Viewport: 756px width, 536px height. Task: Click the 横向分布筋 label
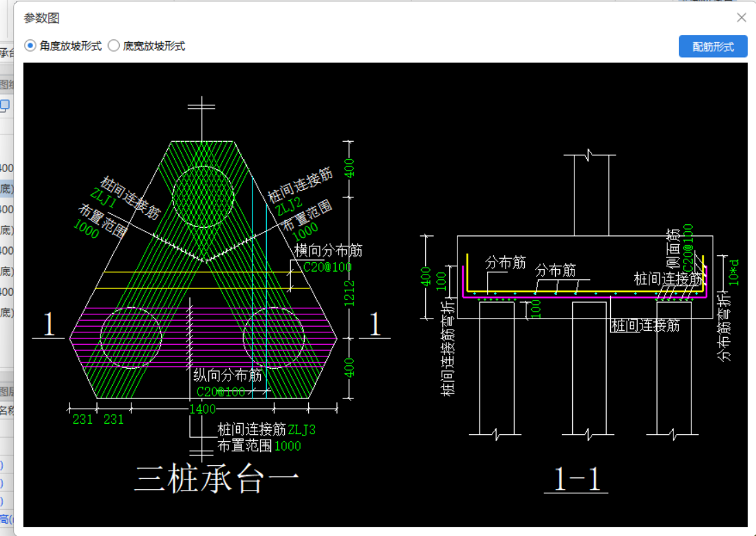point(328,250)
